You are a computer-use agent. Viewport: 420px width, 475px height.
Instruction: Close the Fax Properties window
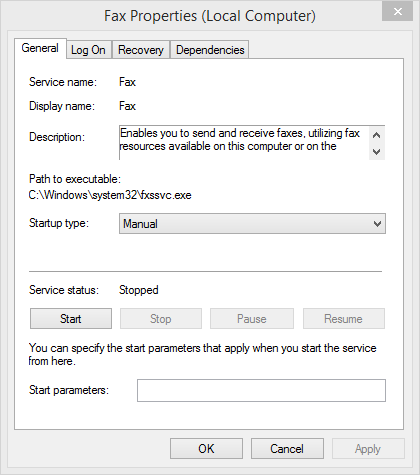click(397, 12)
